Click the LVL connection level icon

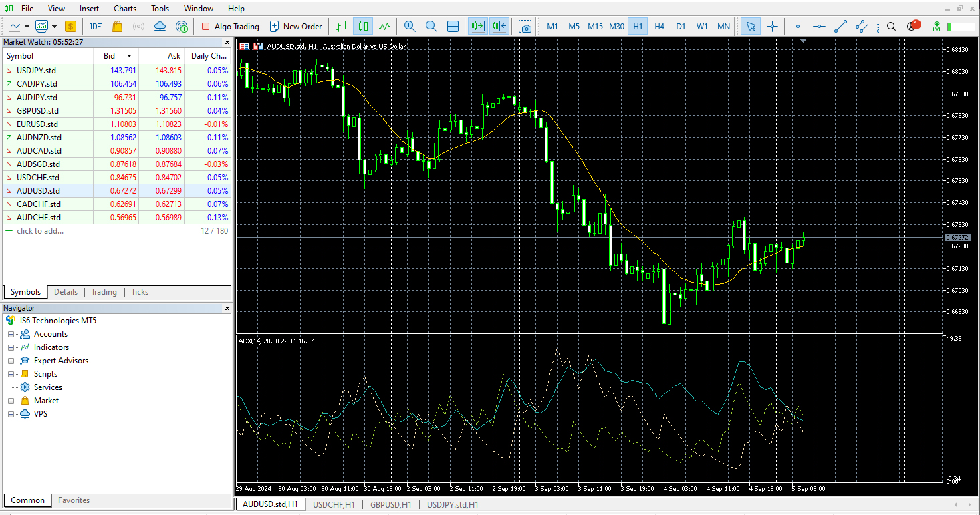click(936, 27)
